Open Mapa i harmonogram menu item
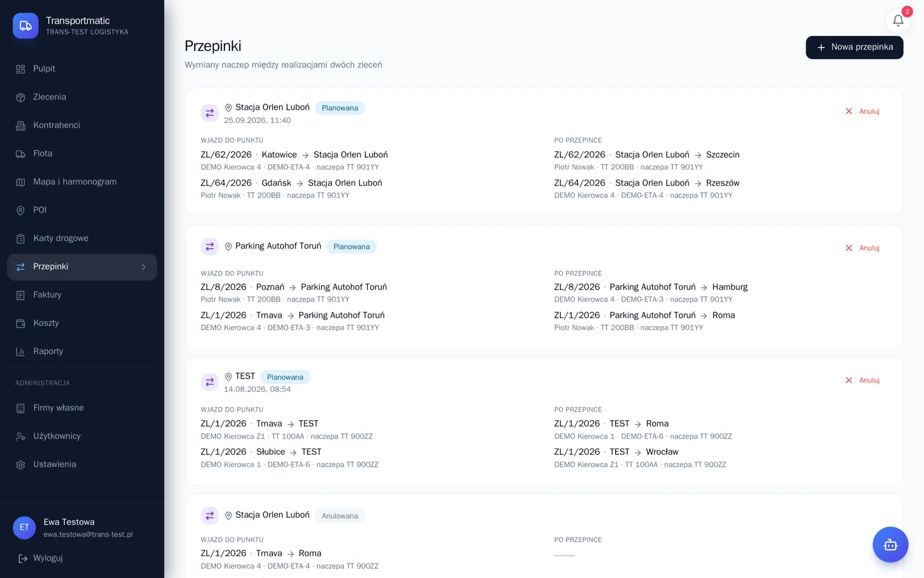Screen dimensions: 924x578 pos(82,182)
